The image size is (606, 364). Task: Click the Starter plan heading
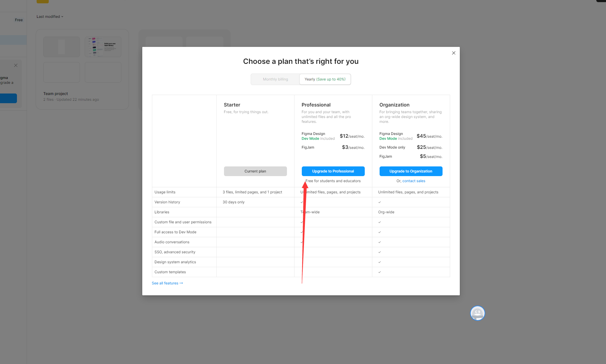coord(232,105)
